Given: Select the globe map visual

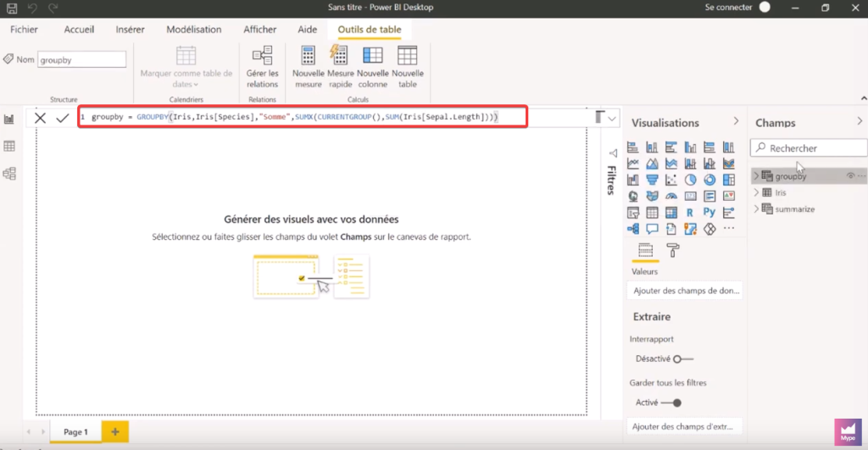Looking at the screenshot, I should pyautogui.click(x=632, y=196).
